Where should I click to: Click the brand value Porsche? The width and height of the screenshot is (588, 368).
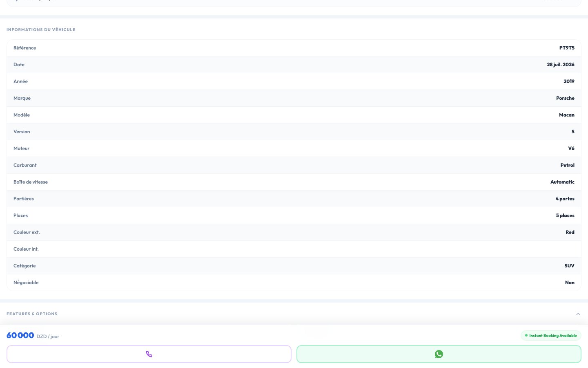click(565, 98)
